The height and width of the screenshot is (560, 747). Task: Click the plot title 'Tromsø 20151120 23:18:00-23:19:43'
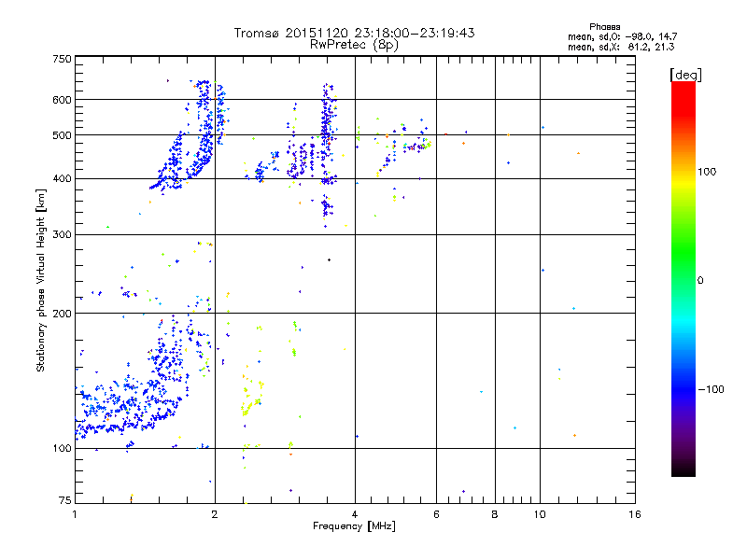[x=354, y=33]
